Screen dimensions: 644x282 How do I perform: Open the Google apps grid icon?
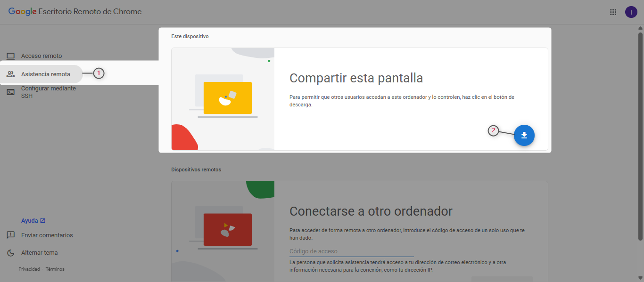pos(613,12)
